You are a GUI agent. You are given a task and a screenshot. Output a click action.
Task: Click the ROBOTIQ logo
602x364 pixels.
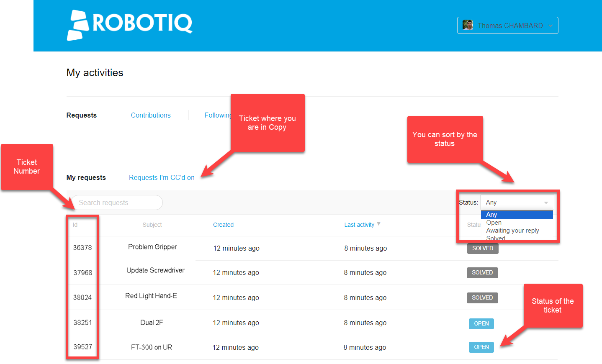(x=130, y=25)
